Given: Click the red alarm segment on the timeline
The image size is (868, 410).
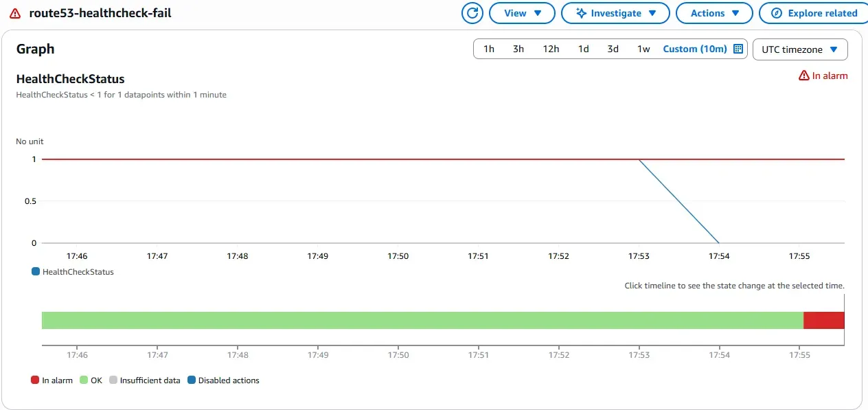Looking at the screenshot, I should click(823, 319).
